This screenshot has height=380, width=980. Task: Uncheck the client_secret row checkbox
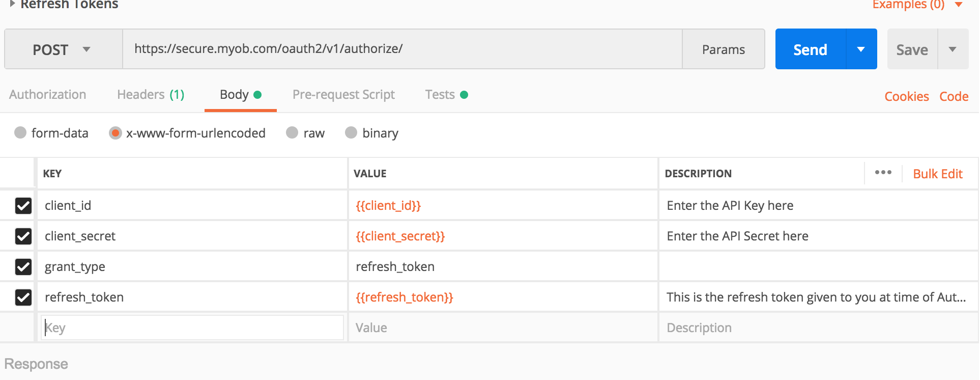(x=23, y=236)
